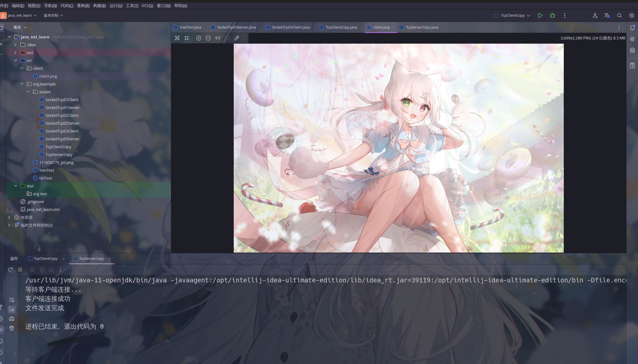This screenshot has width=638, height=364.
Task: Zoom in on the image preview
Action: coord(199,38)
